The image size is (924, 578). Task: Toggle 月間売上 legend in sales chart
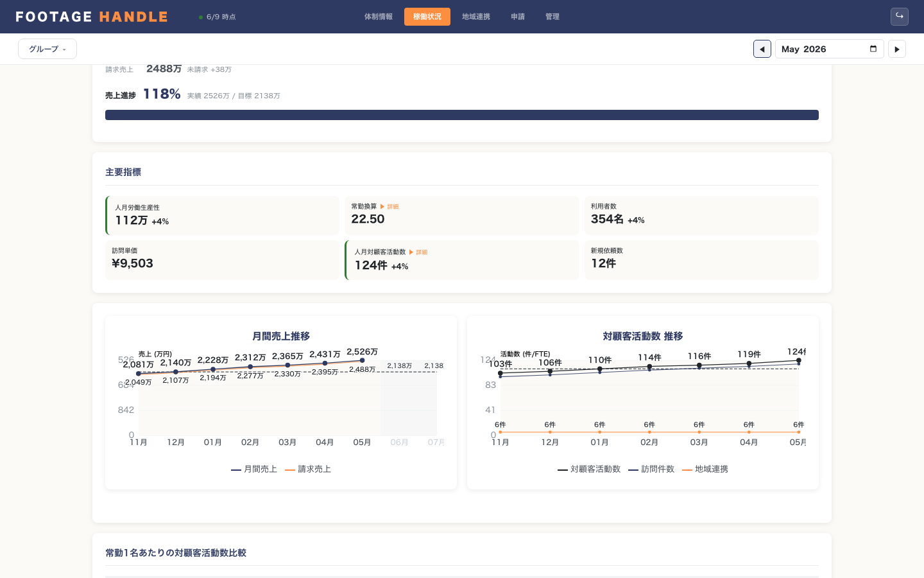pos(254,469)
